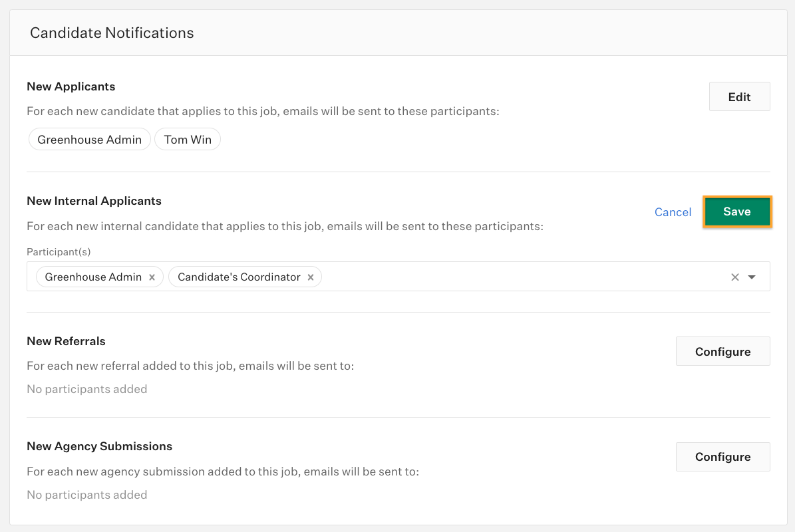Save the New Internal Applicants settings
795x532 pixels.
coord(736,211)
